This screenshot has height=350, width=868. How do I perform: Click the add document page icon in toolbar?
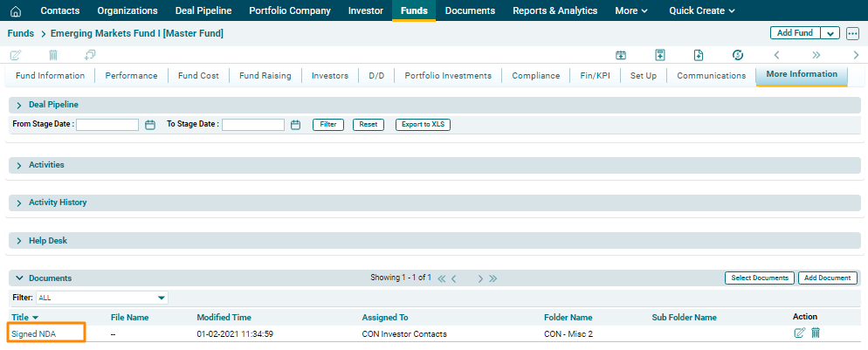pyautogui.click(x=699, y=55)
